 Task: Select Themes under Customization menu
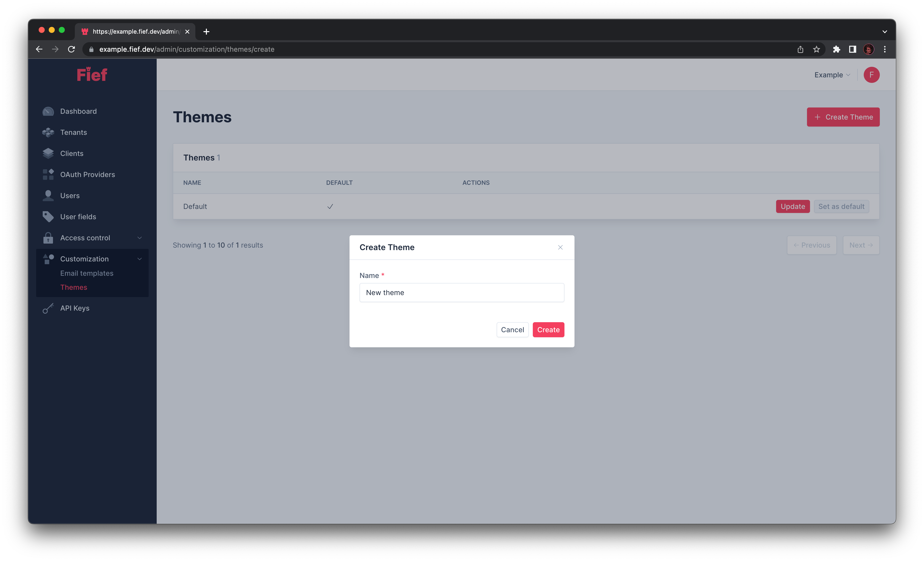point(73,287)
